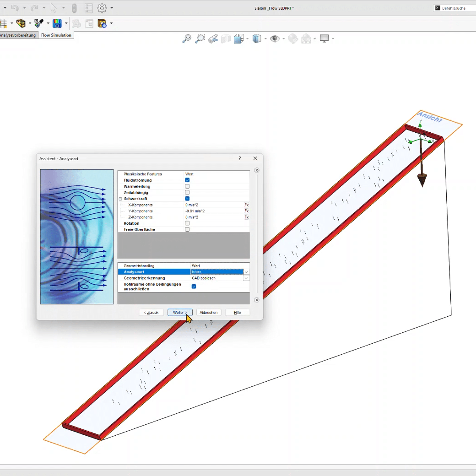Image resolution: width=476 pixels, height=476 pixels.
Task: Click the Fx button for Y-Komponente
Action: pos(246,211)
